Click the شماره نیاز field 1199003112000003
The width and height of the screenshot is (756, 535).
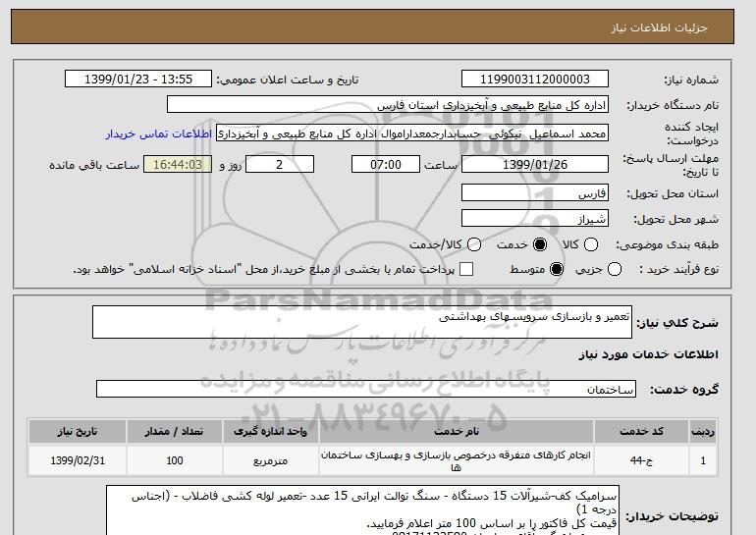click(x=535, y=80)
